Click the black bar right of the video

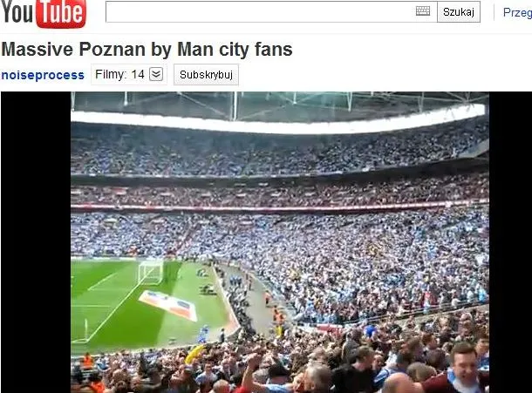[510, 242]
